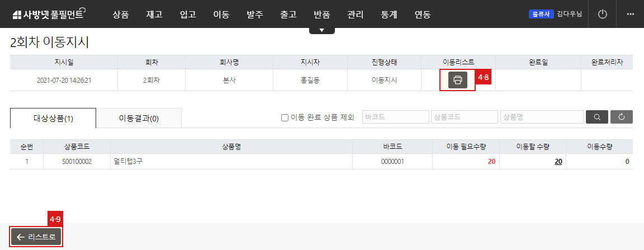The width and height of the screenshot is (644, 250).
Task: Focus the 상품코드 search field
Action: (465, 117)
